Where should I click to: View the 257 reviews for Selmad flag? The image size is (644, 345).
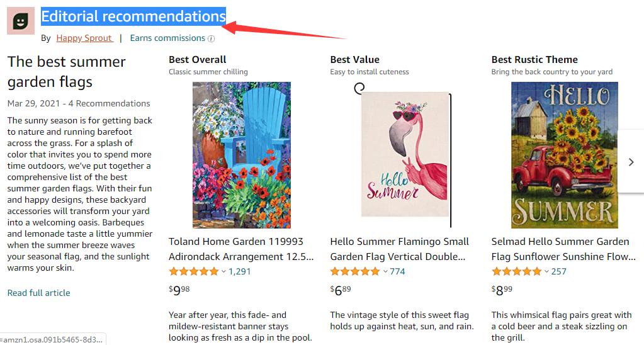[559, 272]
